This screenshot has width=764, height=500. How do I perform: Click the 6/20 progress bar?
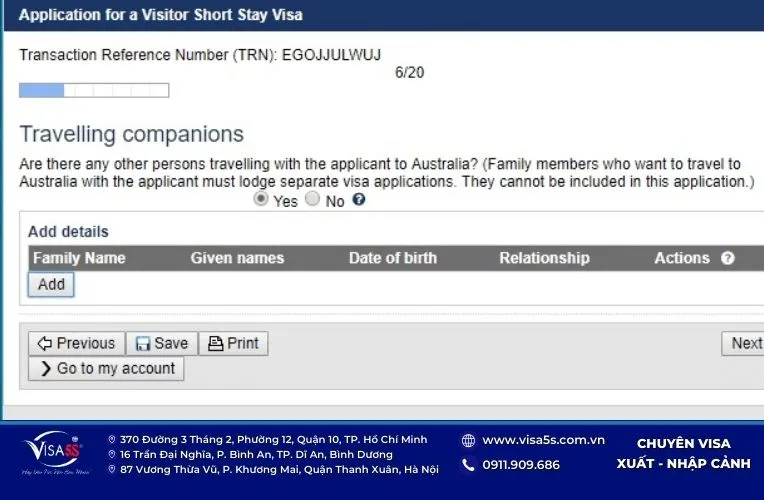94,91
